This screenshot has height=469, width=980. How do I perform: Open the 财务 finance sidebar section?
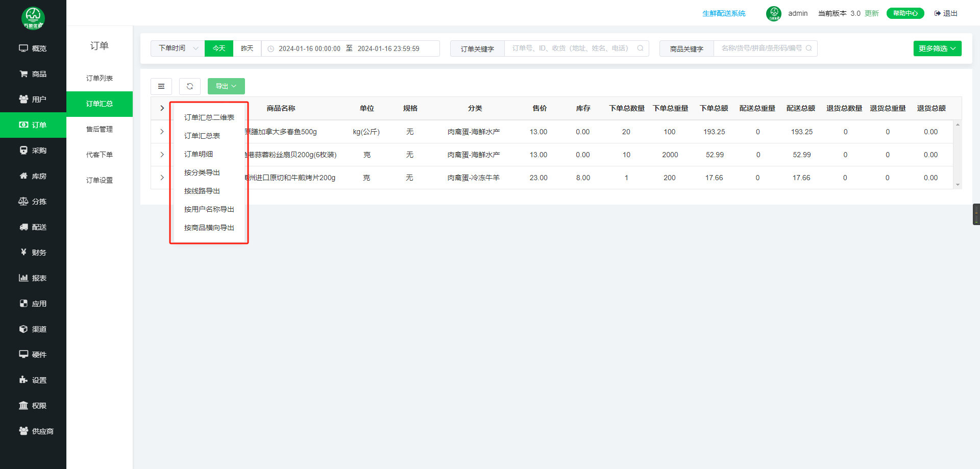(33, 253)
